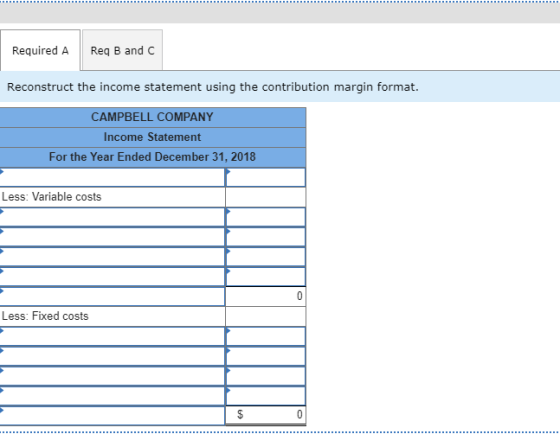The image size is (560, 434).
Task: Open the label dropdown just above Less: Fixed costs
Action: [x=112, y=296]
